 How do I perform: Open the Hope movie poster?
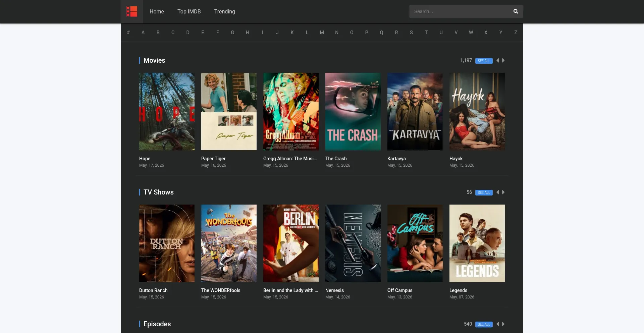pyautogui.click(x=167, y=111)
